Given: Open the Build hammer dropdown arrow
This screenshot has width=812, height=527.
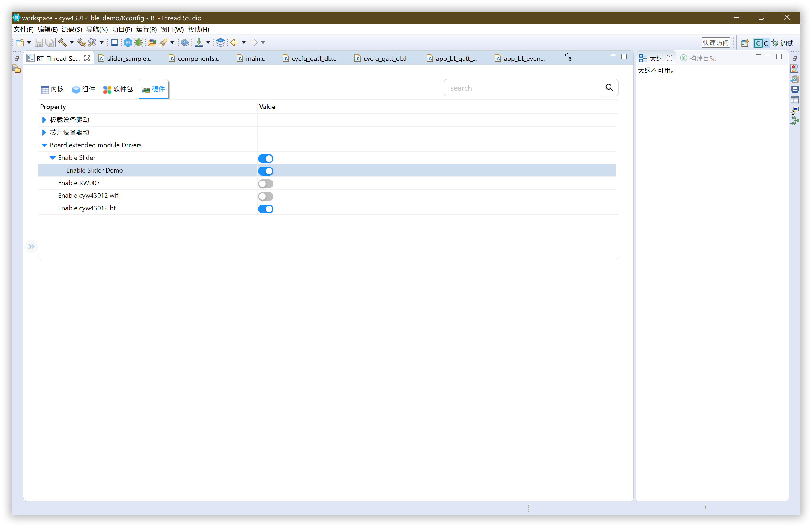Looking at the screenshot, I should point(72,43).
